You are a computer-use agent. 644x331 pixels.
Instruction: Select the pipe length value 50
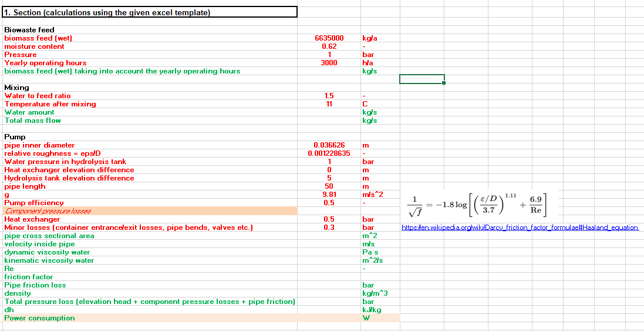click(329, 186)
